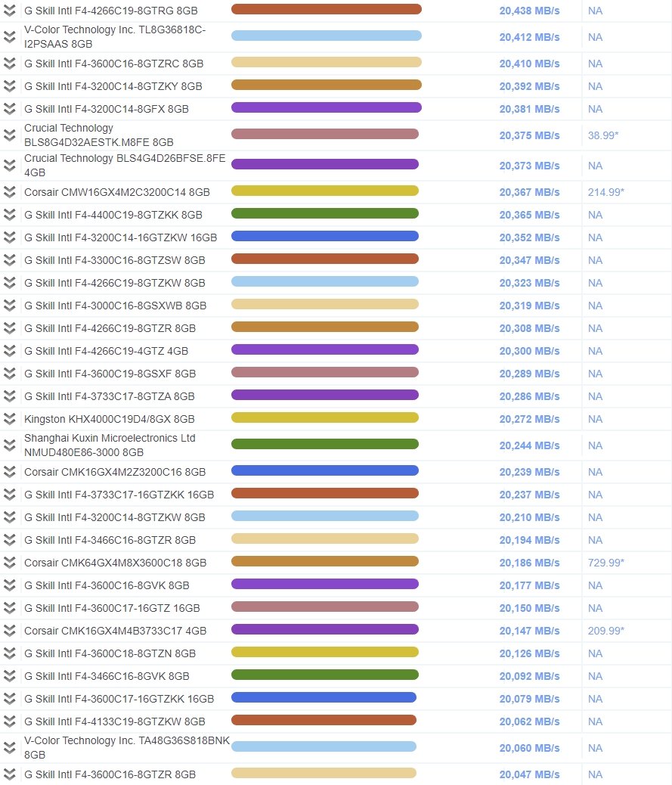This screenshot has height=785, width=672.
Task: Click bar for G Skill F4-4266C19-8GTRG
Action: tap(327, 9)
